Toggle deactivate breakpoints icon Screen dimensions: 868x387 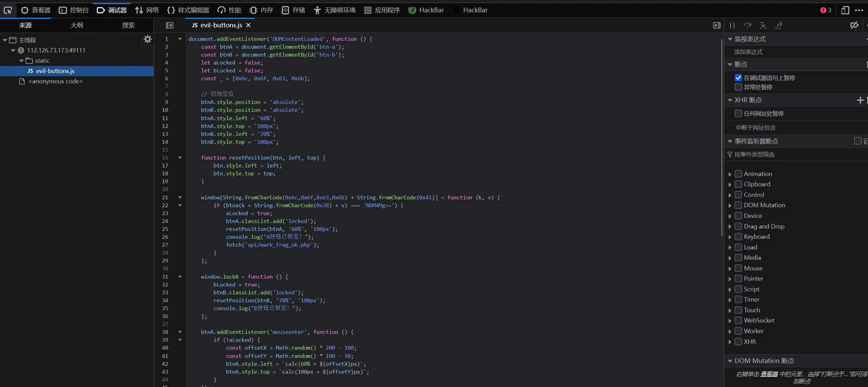pyautogui.click(x=854, y=25)
